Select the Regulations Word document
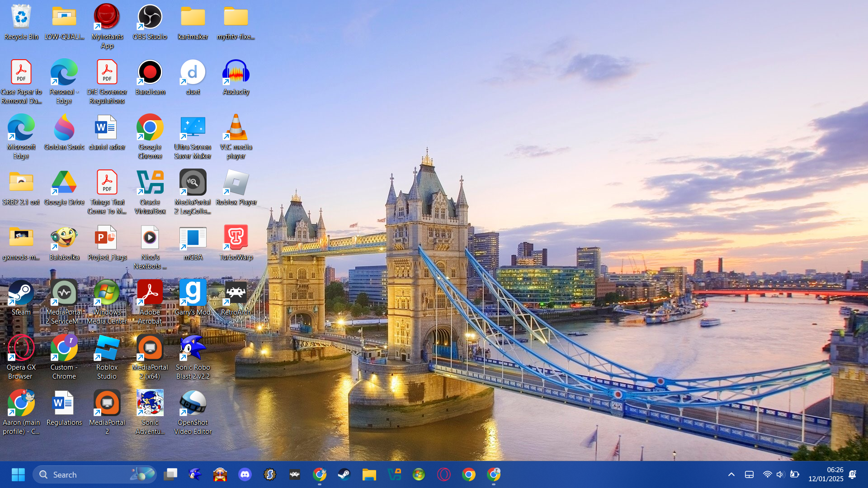The height and width of the screenshot is (488, 868). (x=64, y=403)
